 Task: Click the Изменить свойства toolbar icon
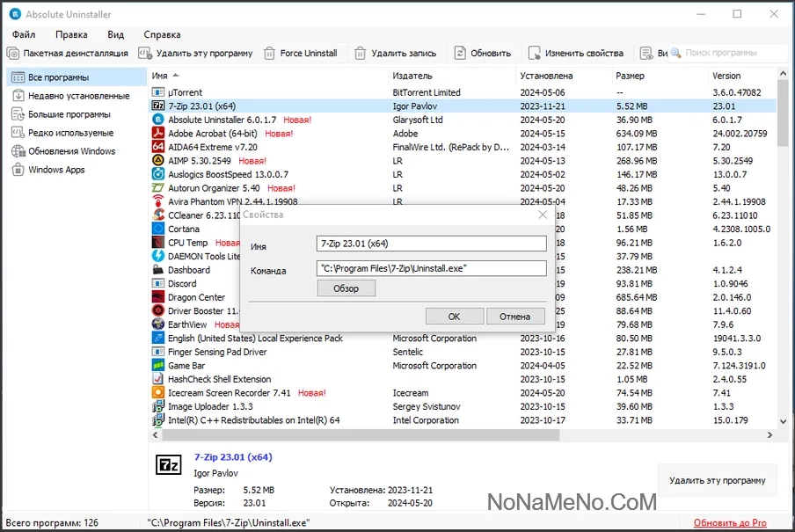click(533, 54)
